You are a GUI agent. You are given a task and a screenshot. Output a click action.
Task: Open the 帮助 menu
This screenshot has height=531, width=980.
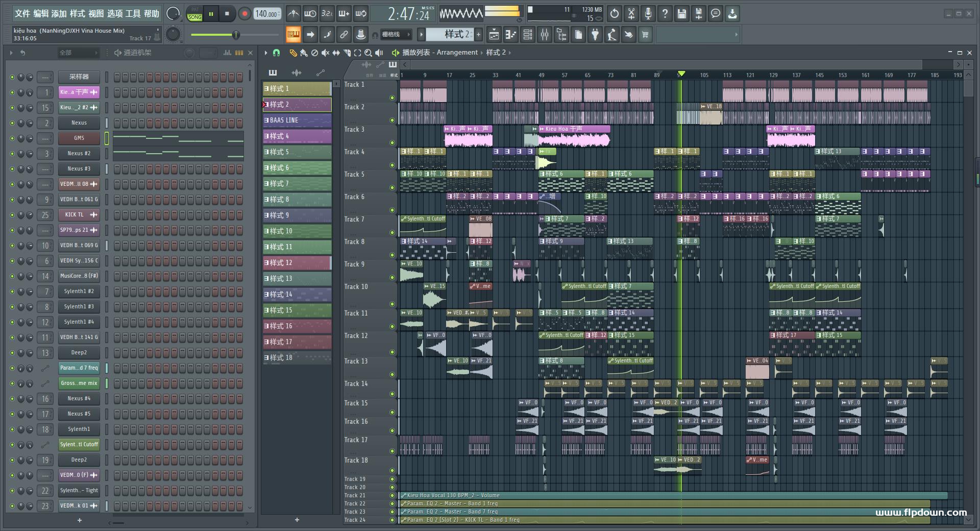coord(151,14)
